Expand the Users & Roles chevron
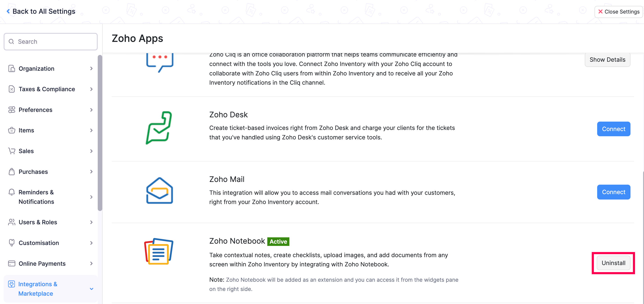Image resolution: width=644 pixels, height=304 pixels. 91,222
